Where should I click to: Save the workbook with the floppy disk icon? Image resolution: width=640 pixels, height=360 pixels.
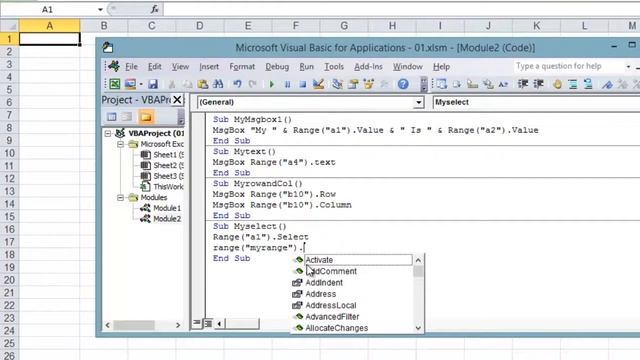(x=153, y=84)
